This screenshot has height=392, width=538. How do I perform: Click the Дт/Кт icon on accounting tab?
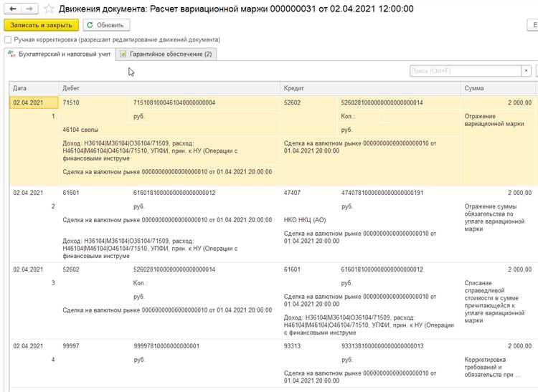click(11, 54)
